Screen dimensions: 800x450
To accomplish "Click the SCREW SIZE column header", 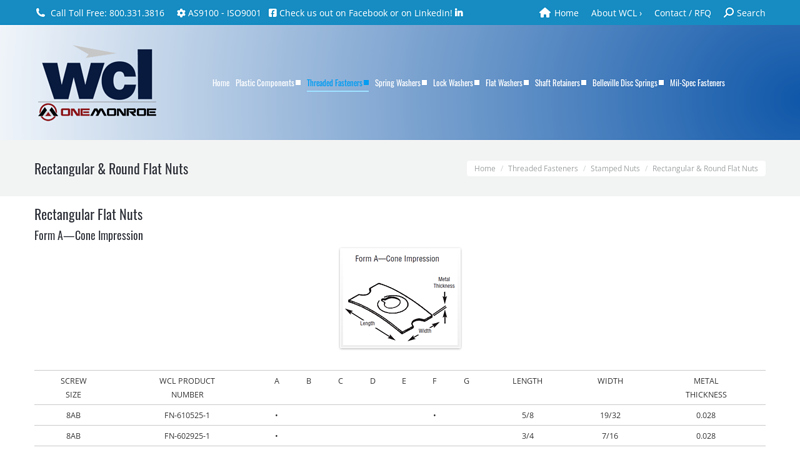I will 73,388.
